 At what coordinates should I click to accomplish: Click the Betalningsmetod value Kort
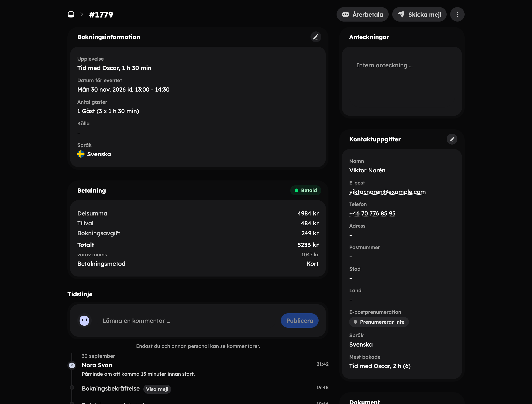(313, 264)
